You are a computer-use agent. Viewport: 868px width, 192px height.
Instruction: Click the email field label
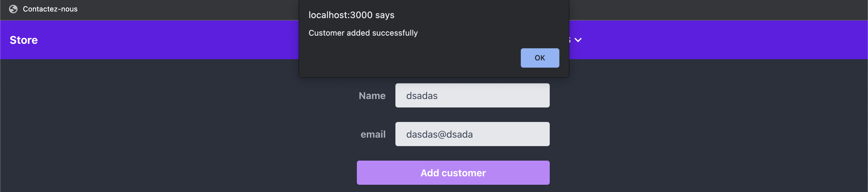pos(373,134)
